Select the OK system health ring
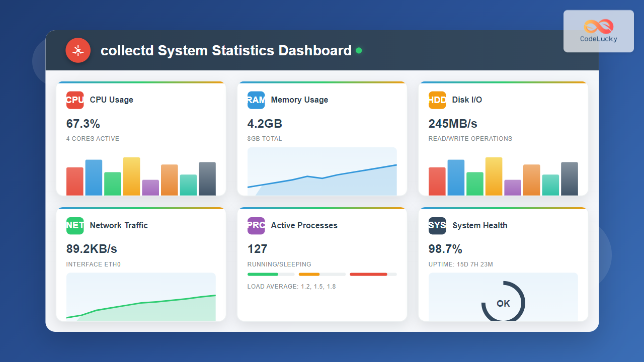Screen dimensions: 644x362 pyautogui.click(x=503, y=303)
